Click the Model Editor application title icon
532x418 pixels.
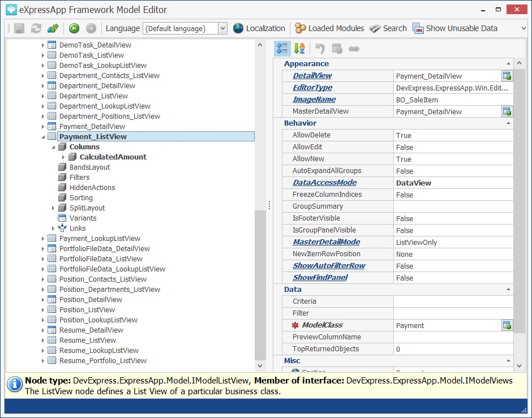pyautogui.click(x=11, y=10)
